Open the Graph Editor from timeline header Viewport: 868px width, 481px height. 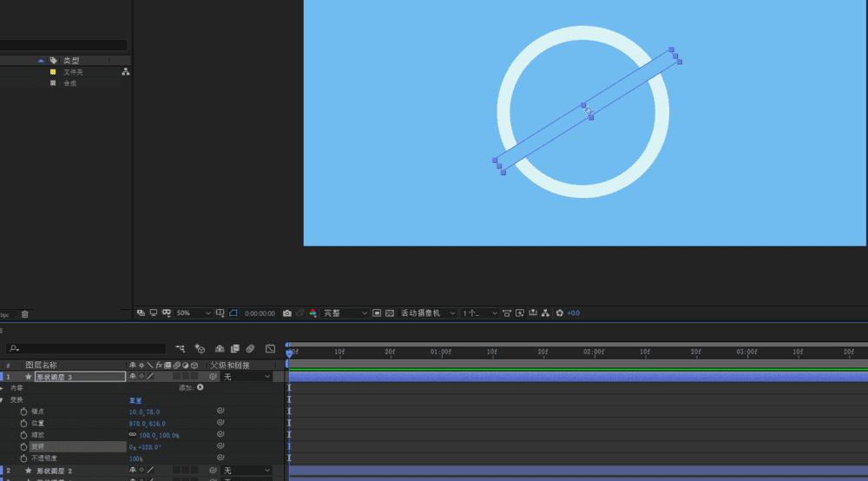270,348
